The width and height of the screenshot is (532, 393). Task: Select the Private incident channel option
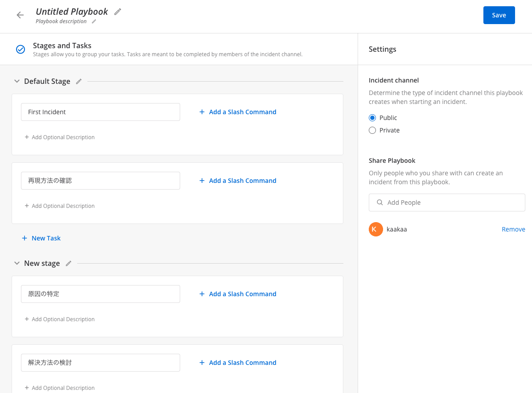(x=372, y=130)
